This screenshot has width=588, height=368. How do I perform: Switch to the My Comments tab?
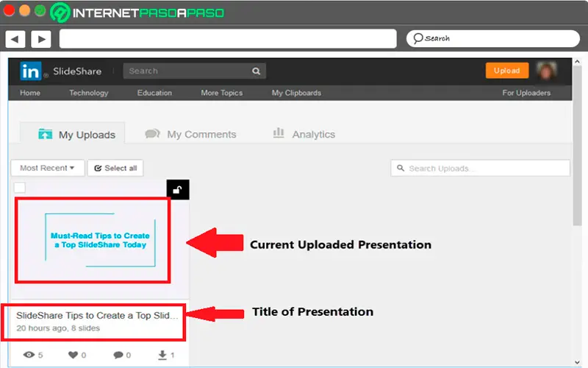point(190,134)
